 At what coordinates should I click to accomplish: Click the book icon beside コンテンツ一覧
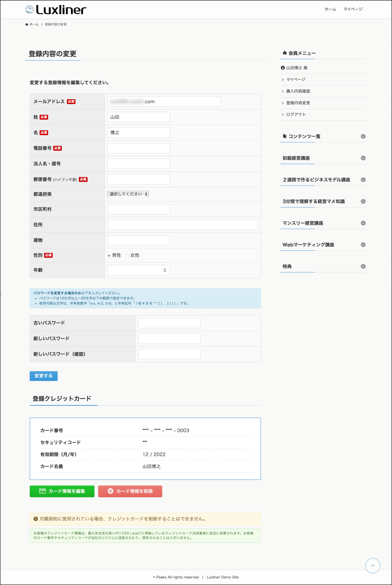(x=284, y=136)
